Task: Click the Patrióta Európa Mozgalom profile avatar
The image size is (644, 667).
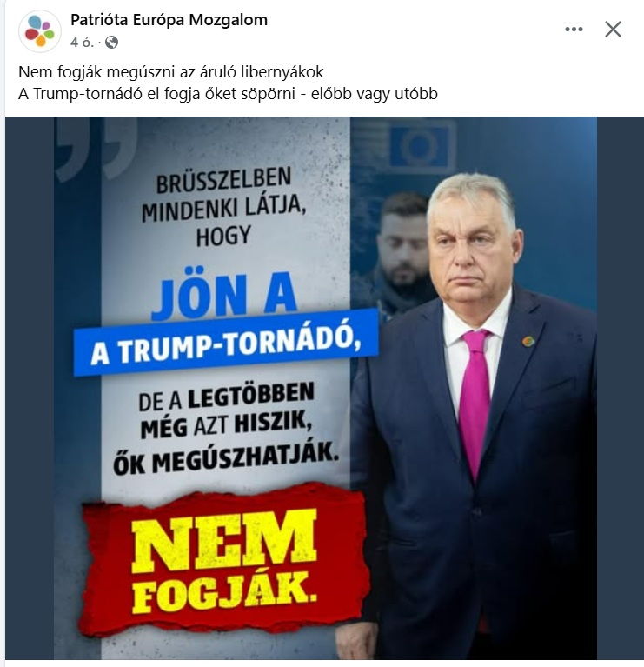Action: 39,31
